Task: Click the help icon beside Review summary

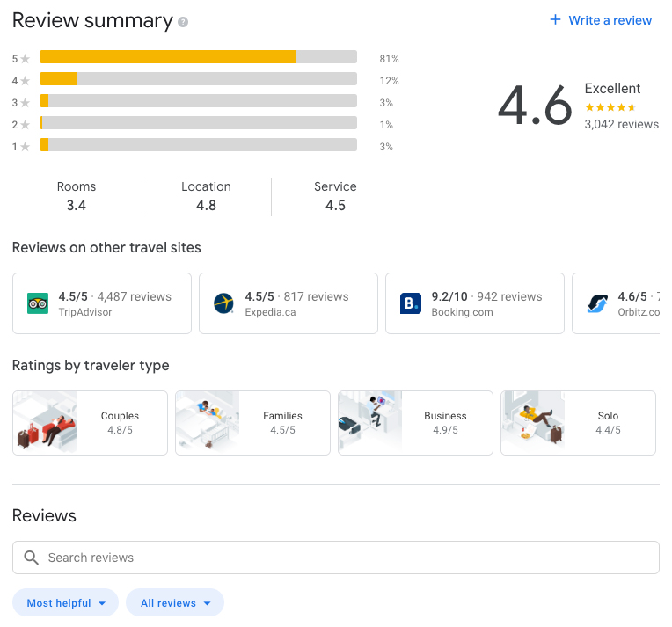Action: pos(183,22)
